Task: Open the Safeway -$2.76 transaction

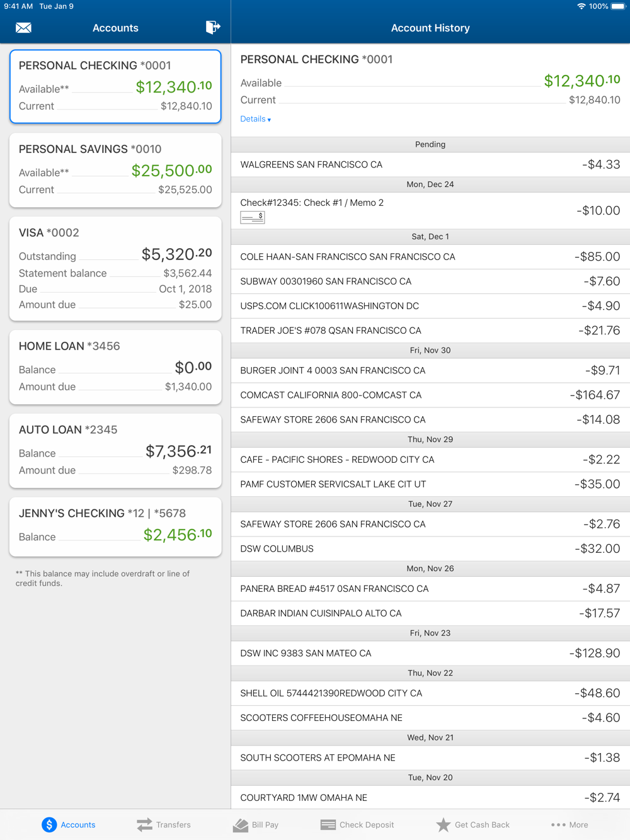Action: tap(430, 524)
